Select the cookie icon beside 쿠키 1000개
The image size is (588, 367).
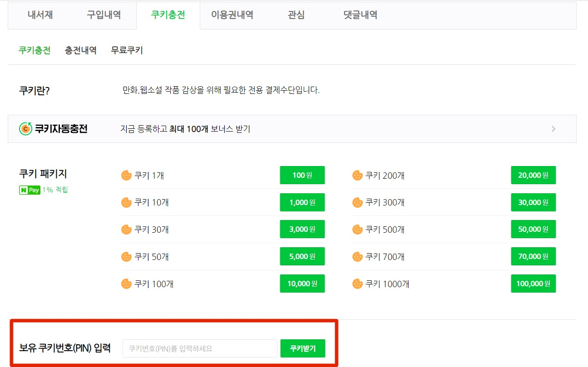pyautogui.click(x=357, y=283)
